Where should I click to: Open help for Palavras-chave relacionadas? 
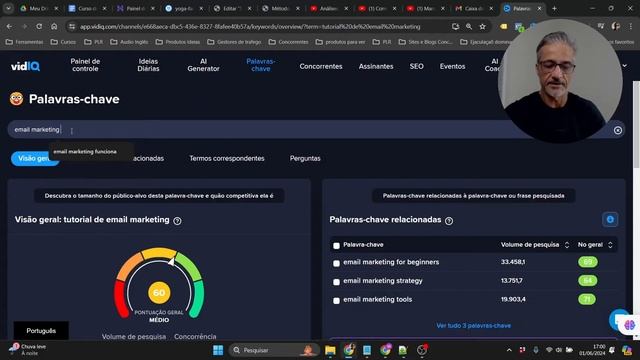[x=449, y=221]
